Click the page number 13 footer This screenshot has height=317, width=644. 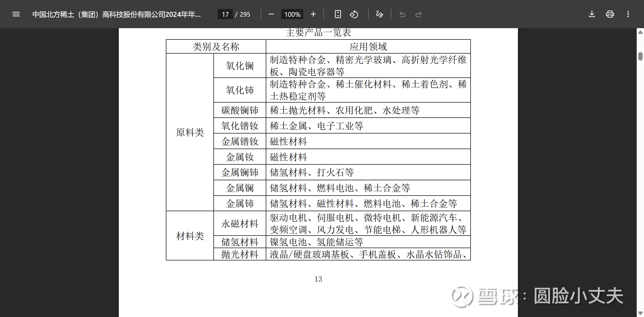click(x=318, y=279)
